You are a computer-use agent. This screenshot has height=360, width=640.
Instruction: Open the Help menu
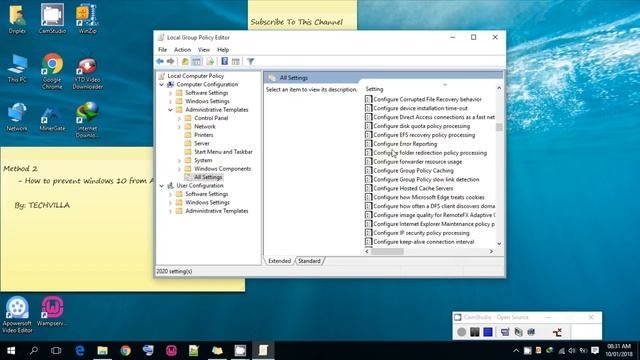tap(223, 49)
